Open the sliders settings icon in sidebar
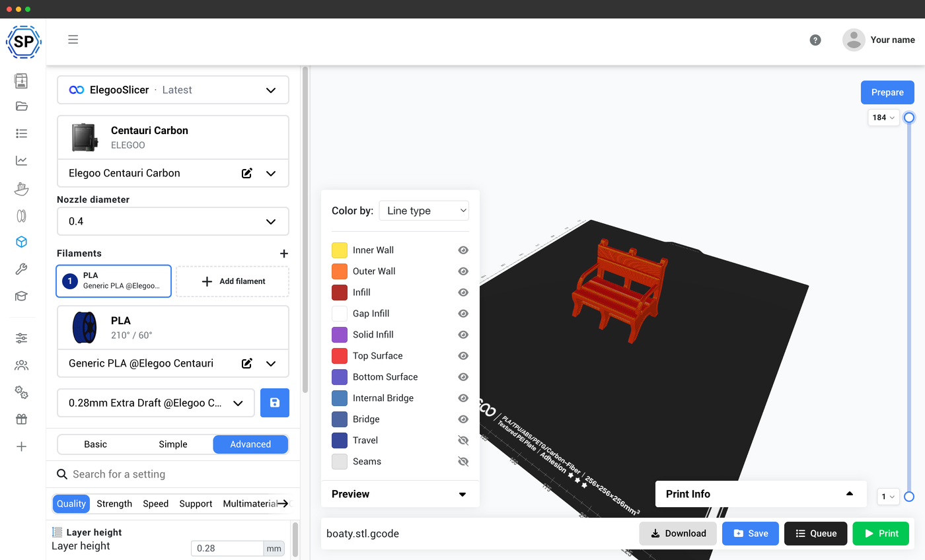 (21, 338)
